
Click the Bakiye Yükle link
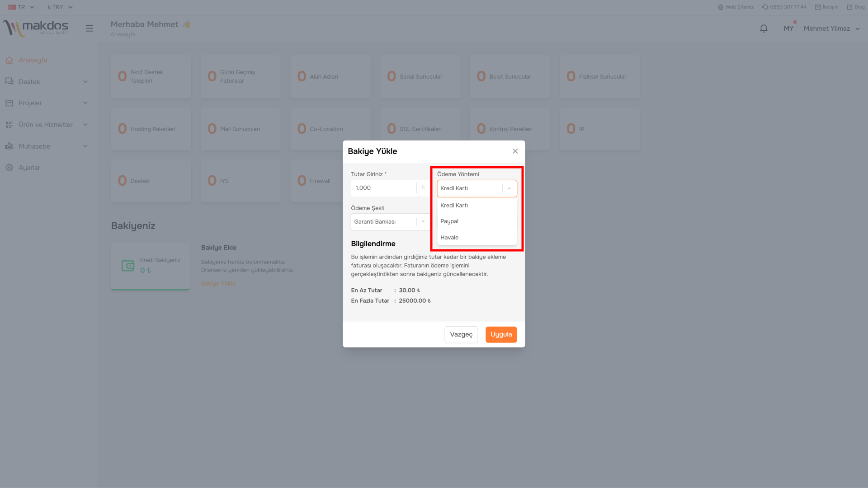point(218,284)
